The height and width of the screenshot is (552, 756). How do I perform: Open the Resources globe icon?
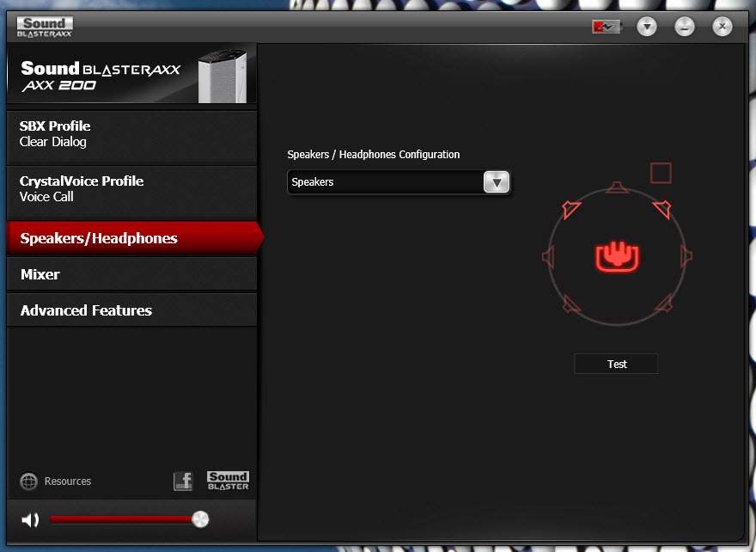(29, 481)
